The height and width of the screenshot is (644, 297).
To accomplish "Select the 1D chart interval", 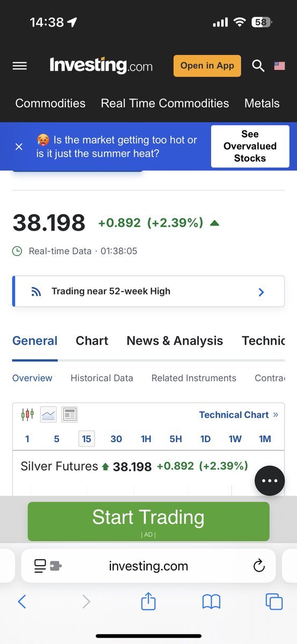I will [205, 439].
